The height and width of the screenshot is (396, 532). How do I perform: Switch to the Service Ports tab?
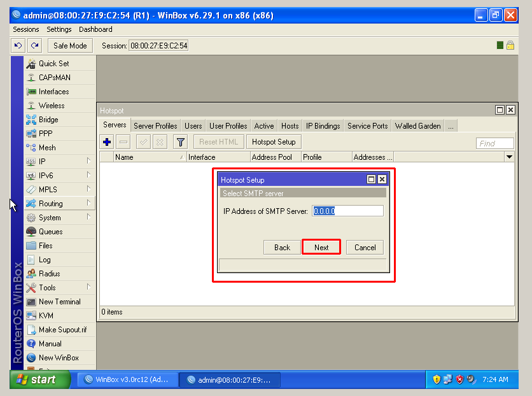click(x=367, y=126)
